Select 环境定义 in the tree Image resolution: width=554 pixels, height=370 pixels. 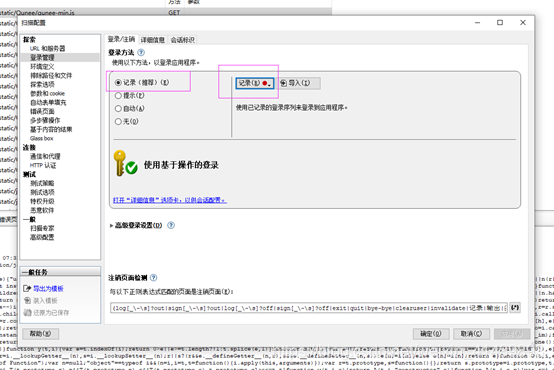[x=42, y=66]
